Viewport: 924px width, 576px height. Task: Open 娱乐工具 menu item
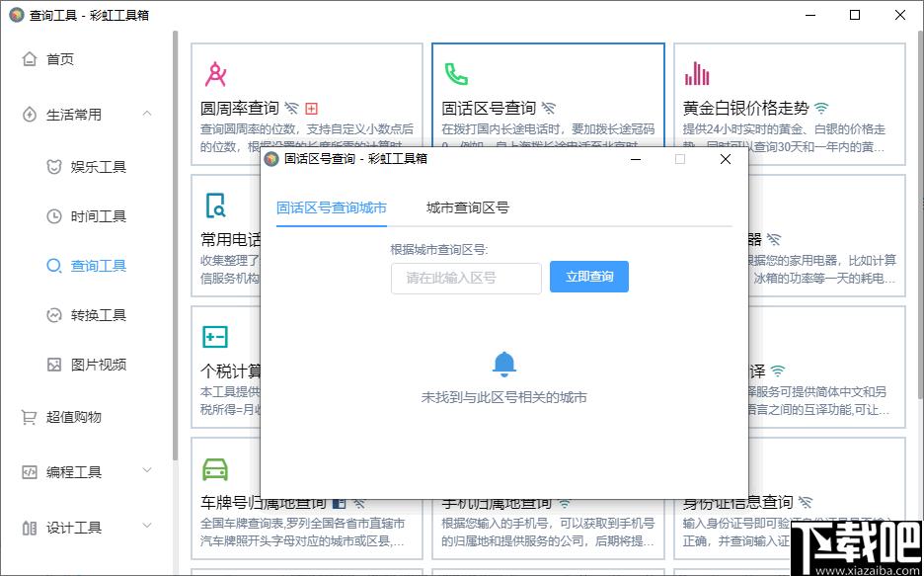point(99,167)
